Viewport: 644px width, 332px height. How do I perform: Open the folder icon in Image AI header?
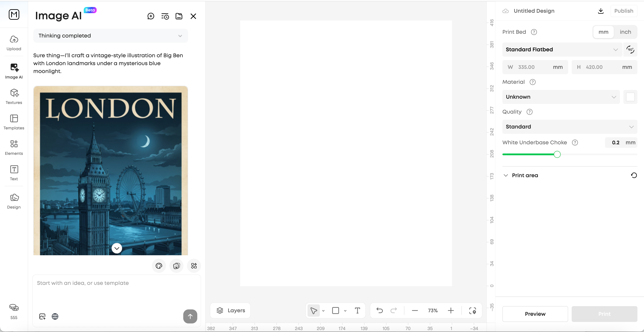pyautogui.click(x=179, y=16)
